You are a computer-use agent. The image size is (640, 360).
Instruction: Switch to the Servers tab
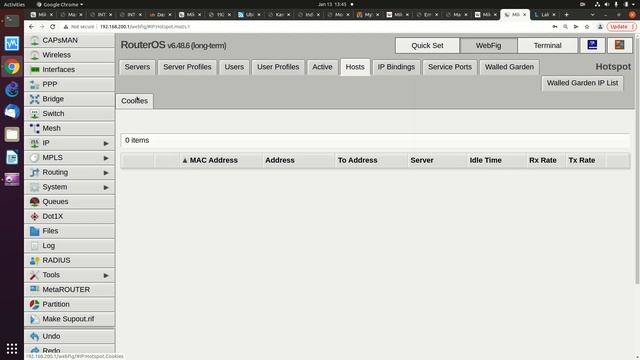tap(137, 67)
